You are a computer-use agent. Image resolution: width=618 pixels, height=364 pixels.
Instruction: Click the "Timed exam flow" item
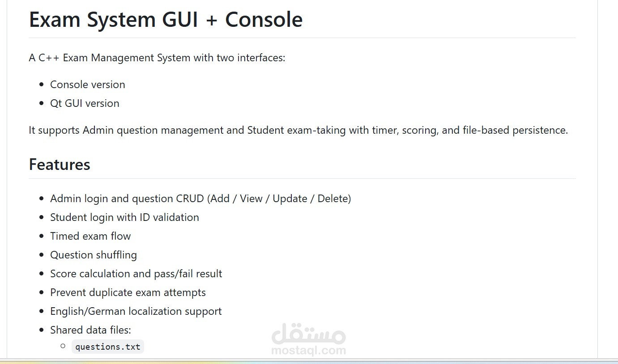pos(90,236)
